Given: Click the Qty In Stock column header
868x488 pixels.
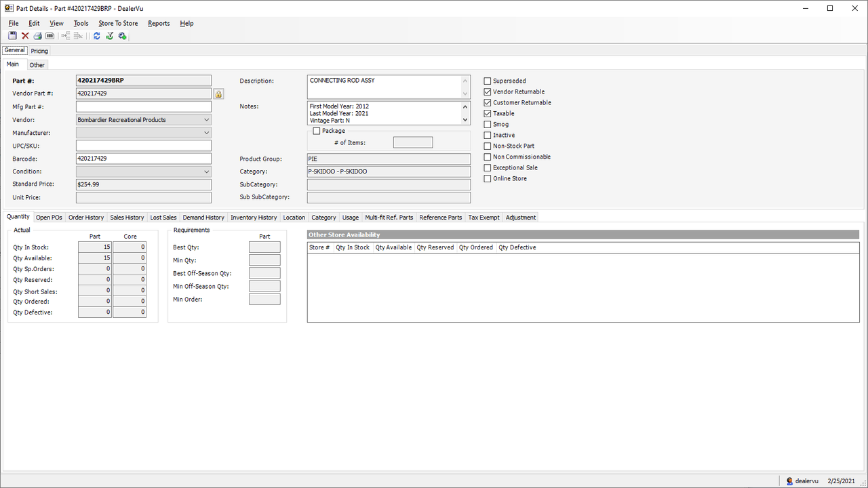Looking at the screenshot, I should coord(353,248).
